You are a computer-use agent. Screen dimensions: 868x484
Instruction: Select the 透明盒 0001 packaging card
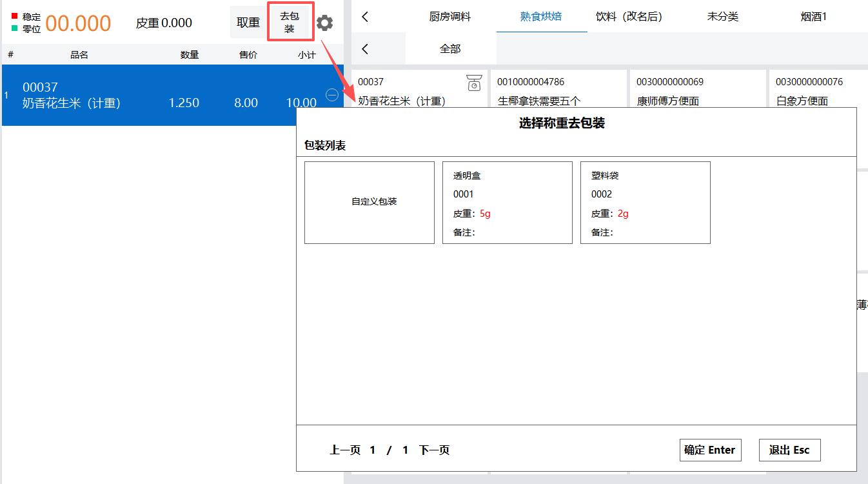[x=507, y=202]
